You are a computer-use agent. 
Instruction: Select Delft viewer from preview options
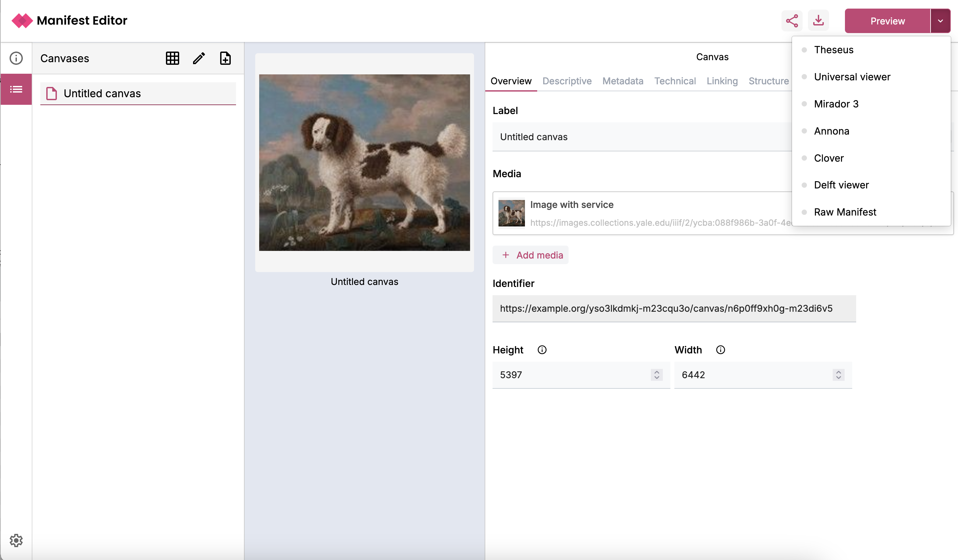coord(841,185)
